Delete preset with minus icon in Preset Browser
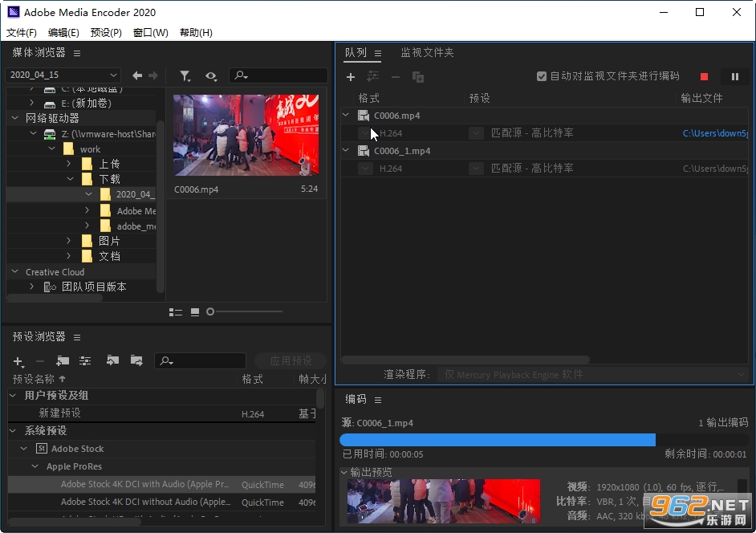 point(40,361)
